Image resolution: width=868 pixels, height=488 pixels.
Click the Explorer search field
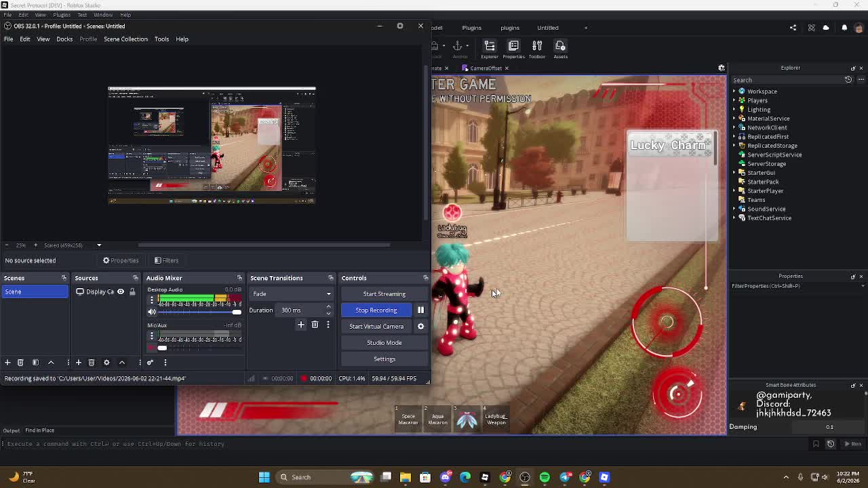pos(787,80)
